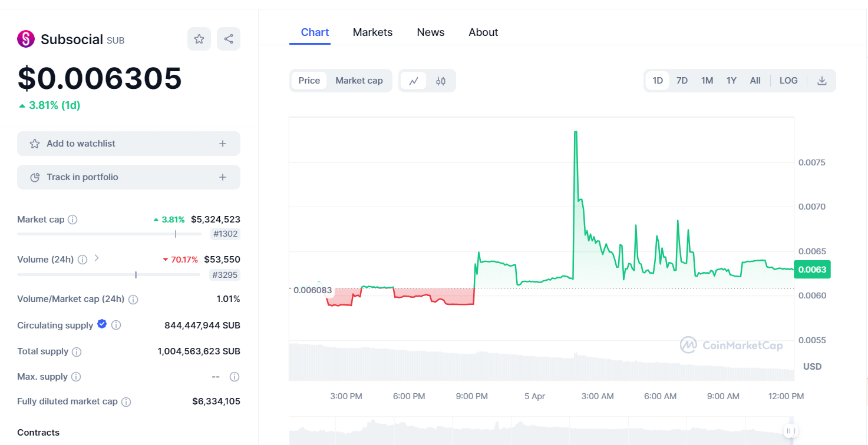Screen dimensions: 868x445
Task: Click Add to watchlist
Action: tap(128, 143)
